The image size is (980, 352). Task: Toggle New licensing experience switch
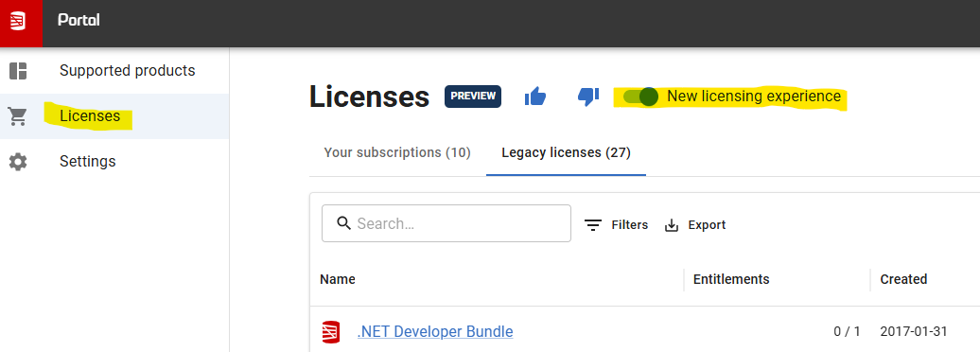pyautogui.click(x=641, y=97)
